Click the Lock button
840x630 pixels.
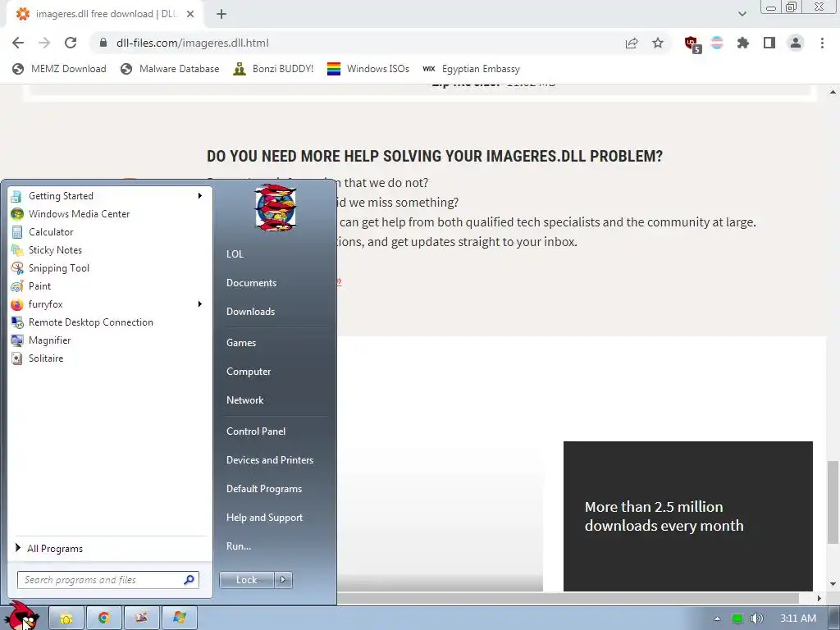(x=246, y=580)
